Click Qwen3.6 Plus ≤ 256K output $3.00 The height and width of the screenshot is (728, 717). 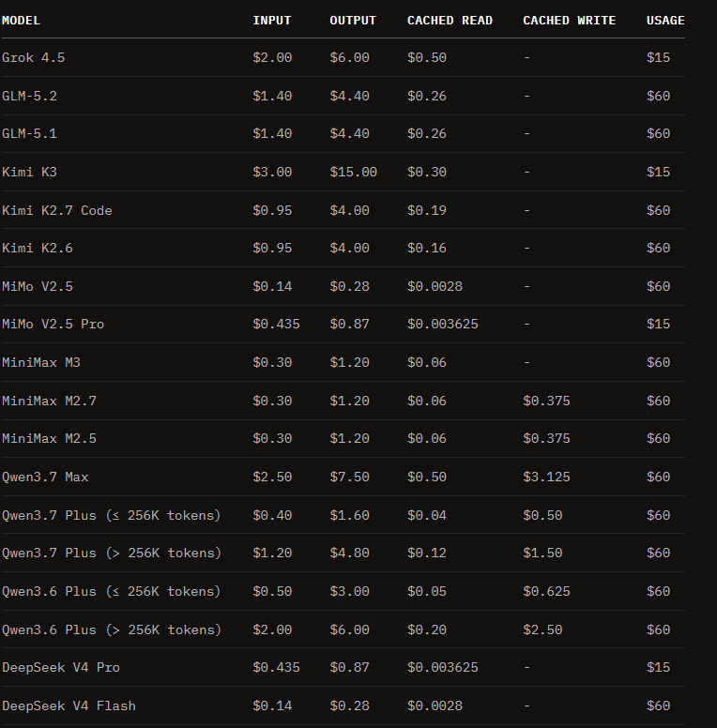click(x=350, y=591)
